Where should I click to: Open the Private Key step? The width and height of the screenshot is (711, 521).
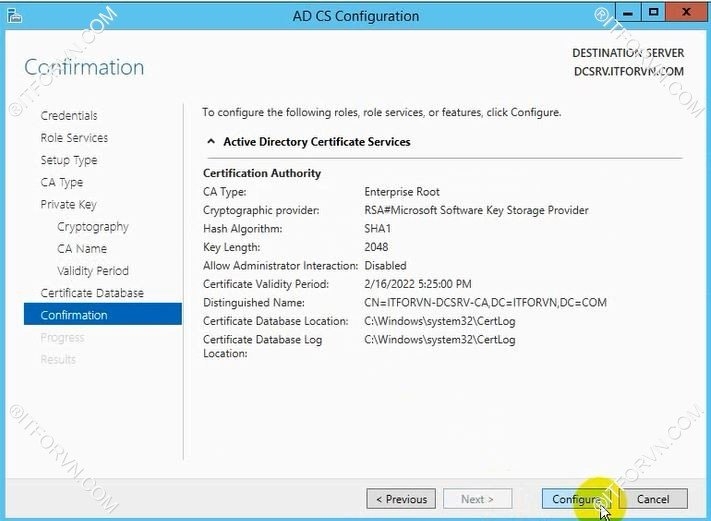(68, 204)
